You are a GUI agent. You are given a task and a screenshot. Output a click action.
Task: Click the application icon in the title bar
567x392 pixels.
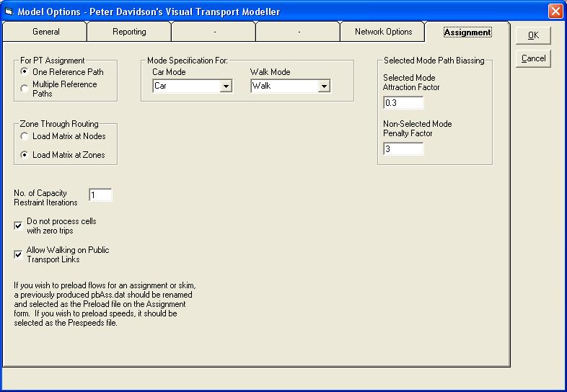(x=9, y=12)
